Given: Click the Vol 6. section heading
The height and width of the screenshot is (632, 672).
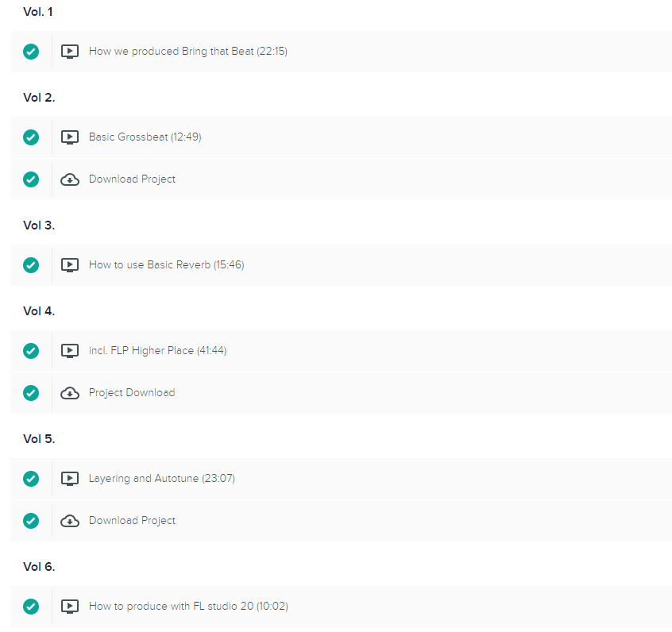Looking at the screenshot, I should 39,567.
